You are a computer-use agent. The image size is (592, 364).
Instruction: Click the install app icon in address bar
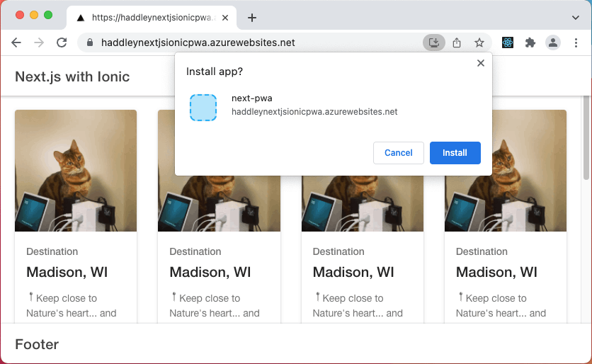point(434,42)
